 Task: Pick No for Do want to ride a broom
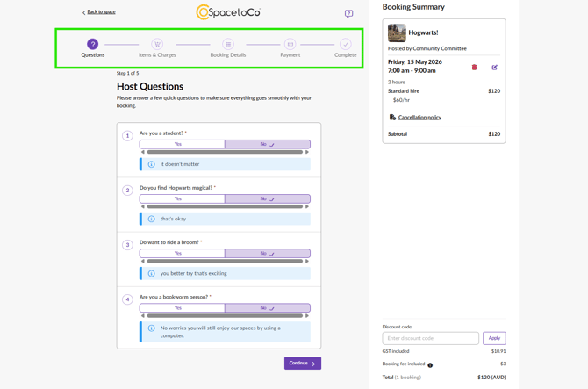[x=268, y=253]
